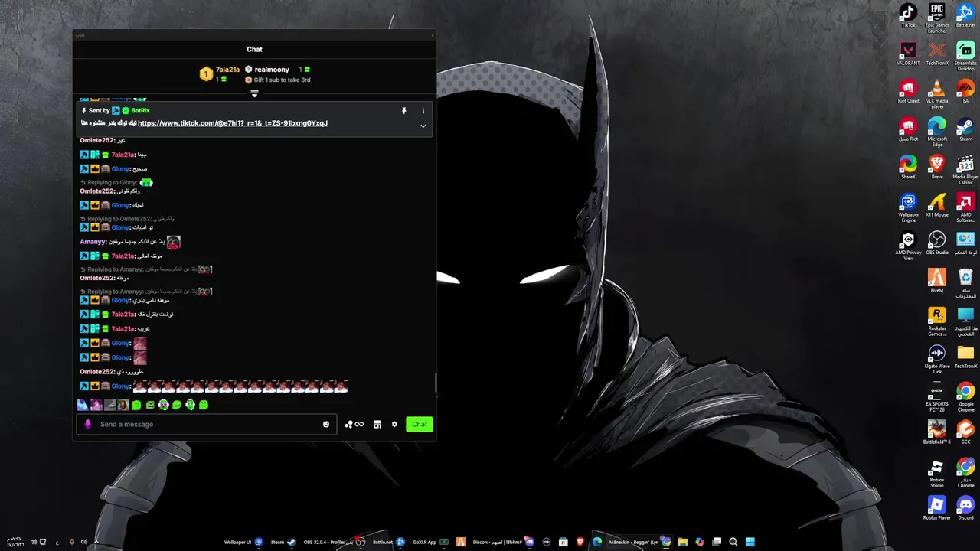Type in the Send a message field
The image size is (980, 551).
click(x=208, y=424)
